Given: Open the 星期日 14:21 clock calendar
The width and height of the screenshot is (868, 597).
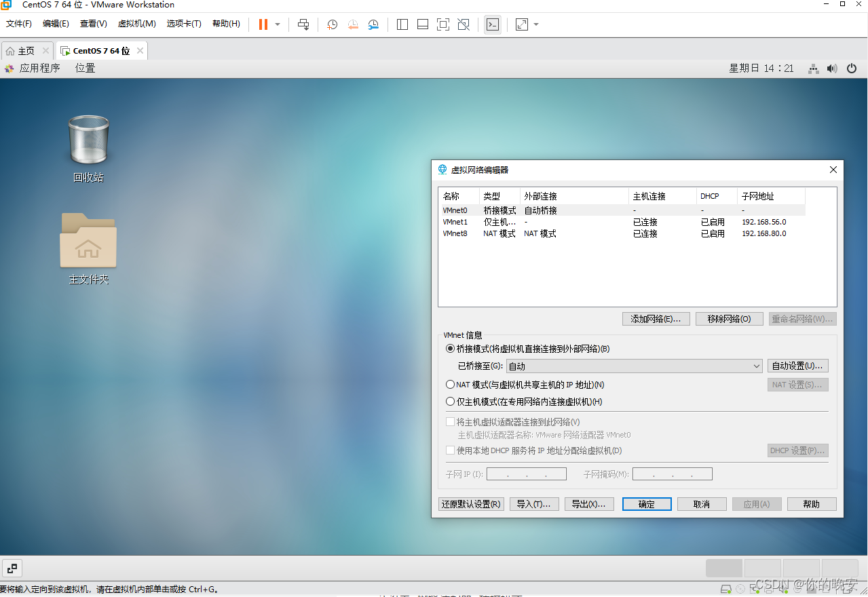Looking at the screenshot, I should coord(761,69).
